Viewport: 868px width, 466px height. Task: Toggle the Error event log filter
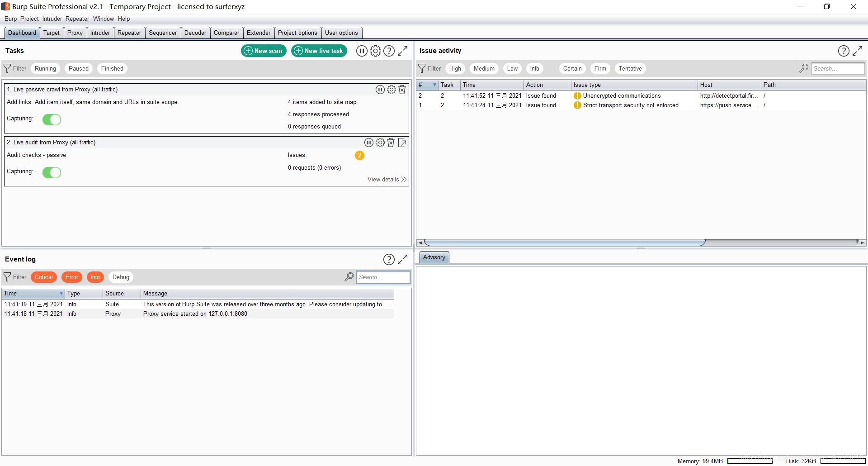(x=72, y=277)
